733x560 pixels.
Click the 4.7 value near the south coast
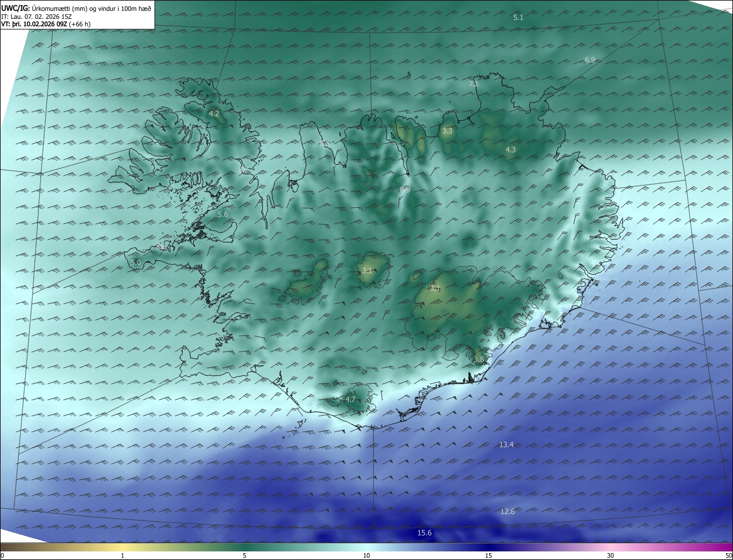pos(350,399)
